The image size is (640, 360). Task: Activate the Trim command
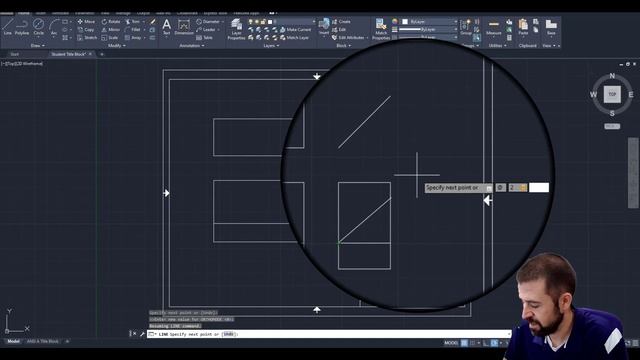[x=133, y=22]
